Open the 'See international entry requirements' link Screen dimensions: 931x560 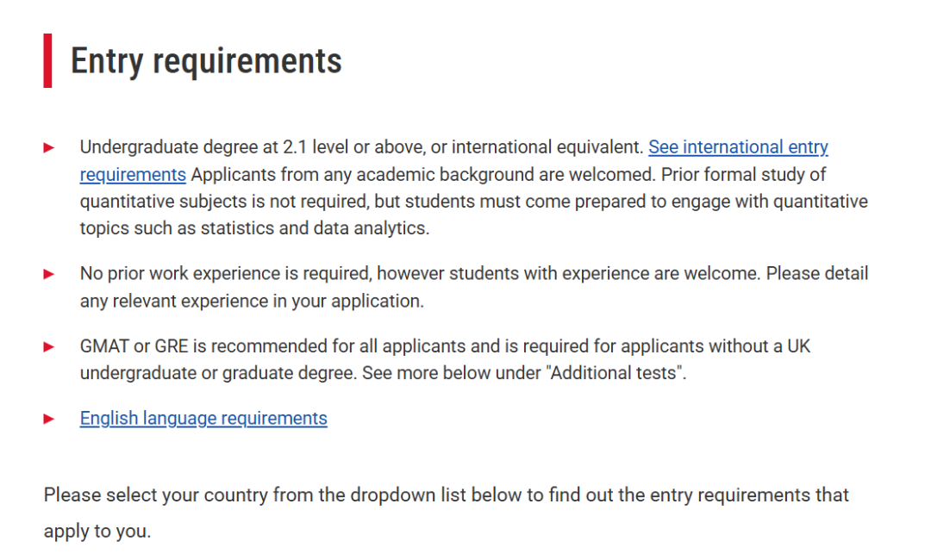[738, 146]
